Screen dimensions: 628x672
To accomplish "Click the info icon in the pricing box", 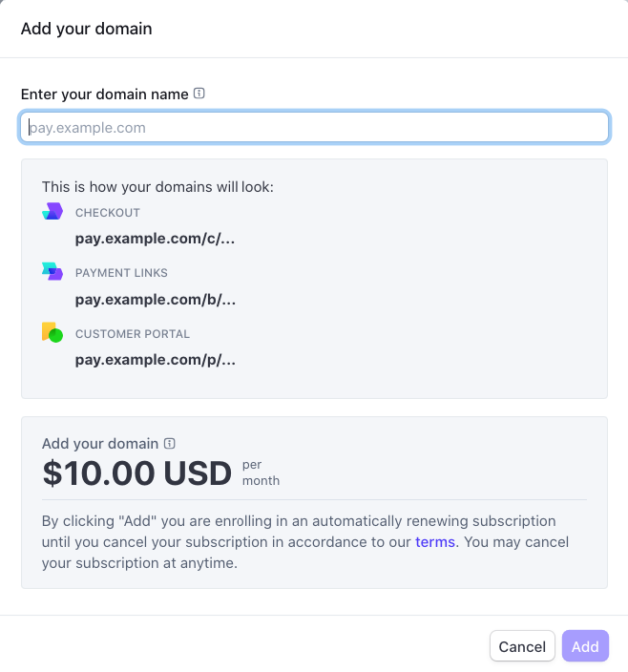I will tap(170, 443).
